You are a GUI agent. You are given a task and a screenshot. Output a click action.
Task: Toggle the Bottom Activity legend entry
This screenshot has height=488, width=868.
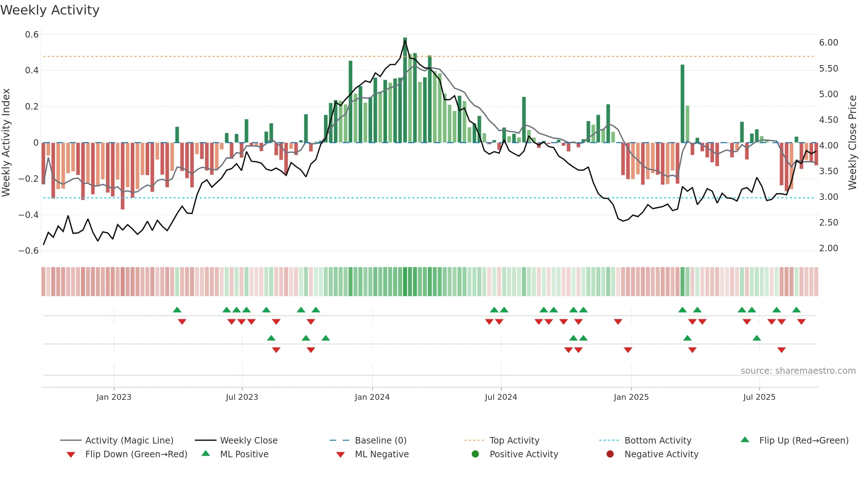(645, 440)
